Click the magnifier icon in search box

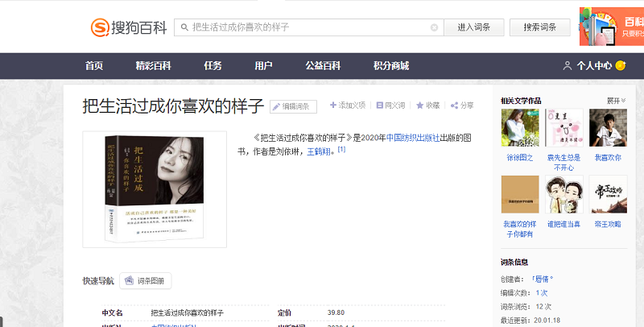tap(184, 27)
